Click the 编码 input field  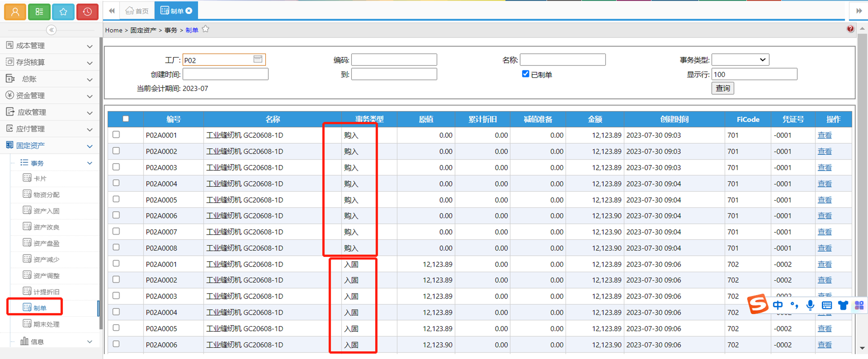[394, 60]
